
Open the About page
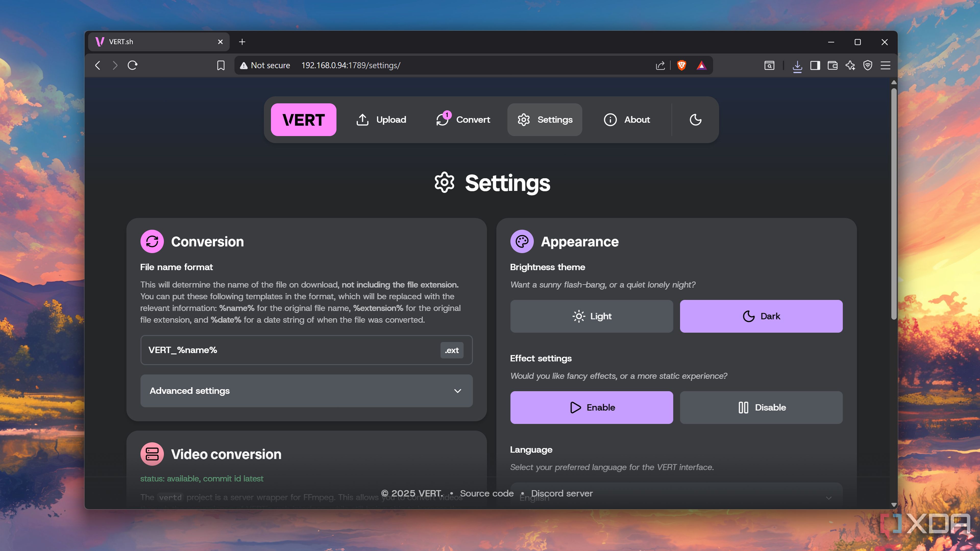coord(627,120)
